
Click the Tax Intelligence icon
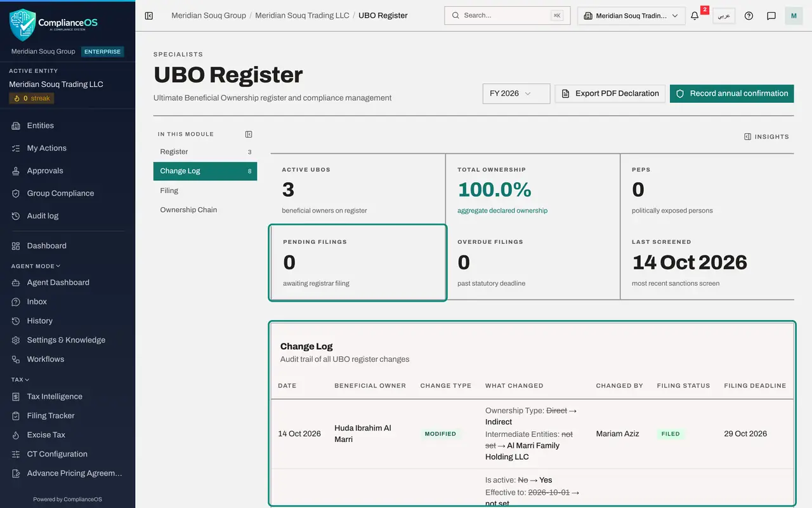coord(16,396)
